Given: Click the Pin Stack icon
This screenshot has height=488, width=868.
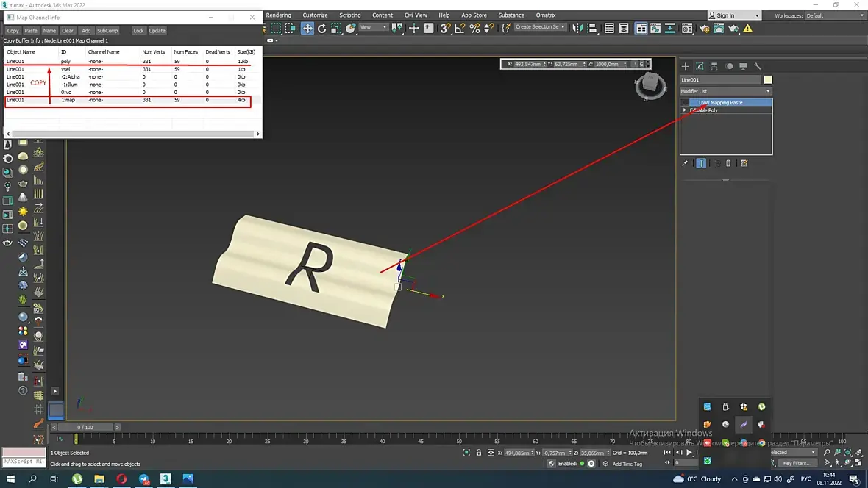Looking at the screenshot, I should 686,163.
